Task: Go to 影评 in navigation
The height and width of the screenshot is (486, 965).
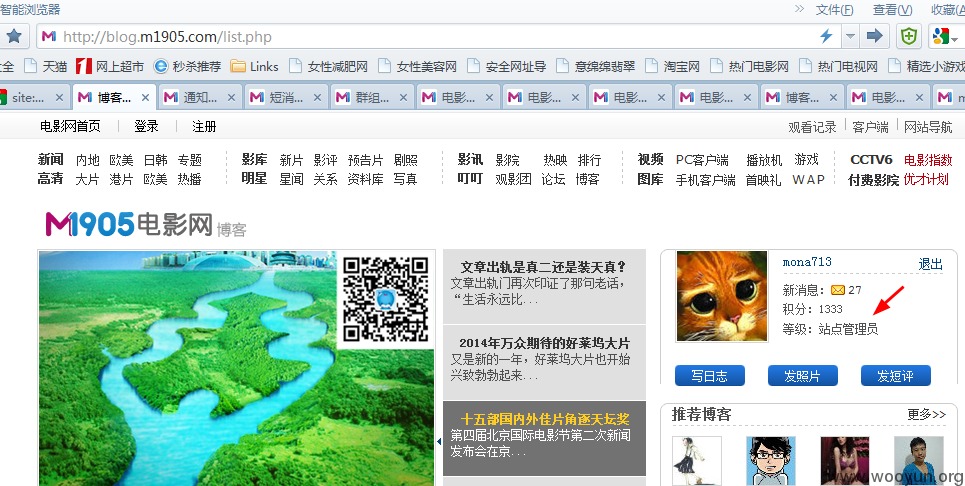Action: 325,160
